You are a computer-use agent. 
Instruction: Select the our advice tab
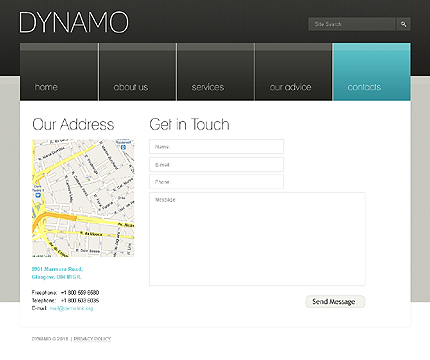click(x=293, y=72)
